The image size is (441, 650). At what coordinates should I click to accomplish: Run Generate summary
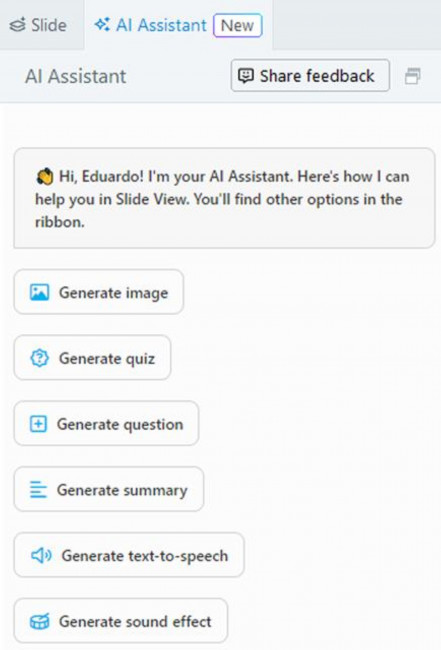pos(109,490)
